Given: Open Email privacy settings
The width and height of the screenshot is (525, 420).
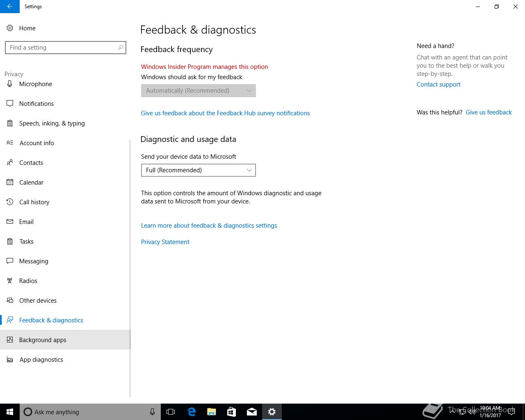Looking at the screenshot, I should pos(66,222).
